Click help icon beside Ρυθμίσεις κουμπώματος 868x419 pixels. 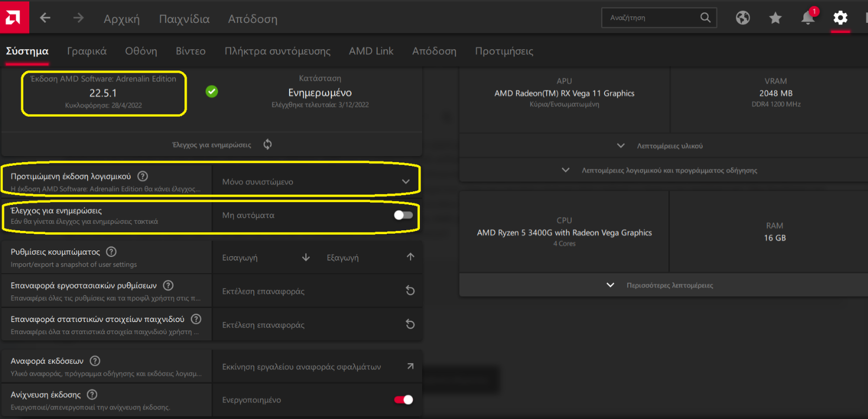(x=111, y=252)
